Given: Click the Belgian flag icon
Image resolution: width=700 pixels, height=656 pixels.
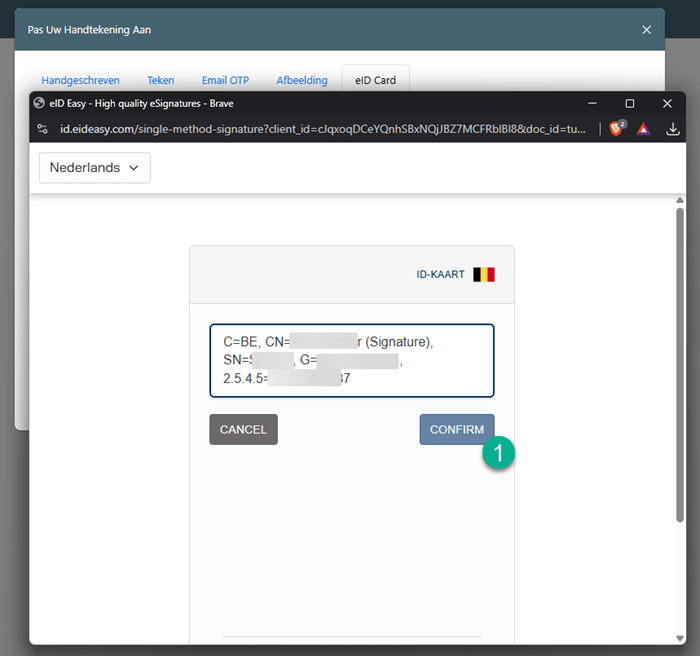Looking at the screenshot, I should (484, 274).
